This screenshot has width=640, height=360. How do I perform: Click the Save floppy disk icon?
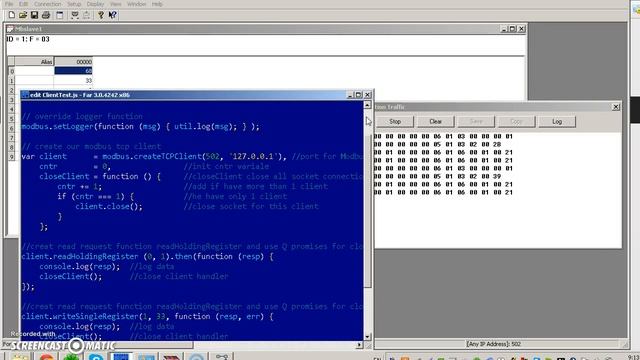click(x=34, y=15)
